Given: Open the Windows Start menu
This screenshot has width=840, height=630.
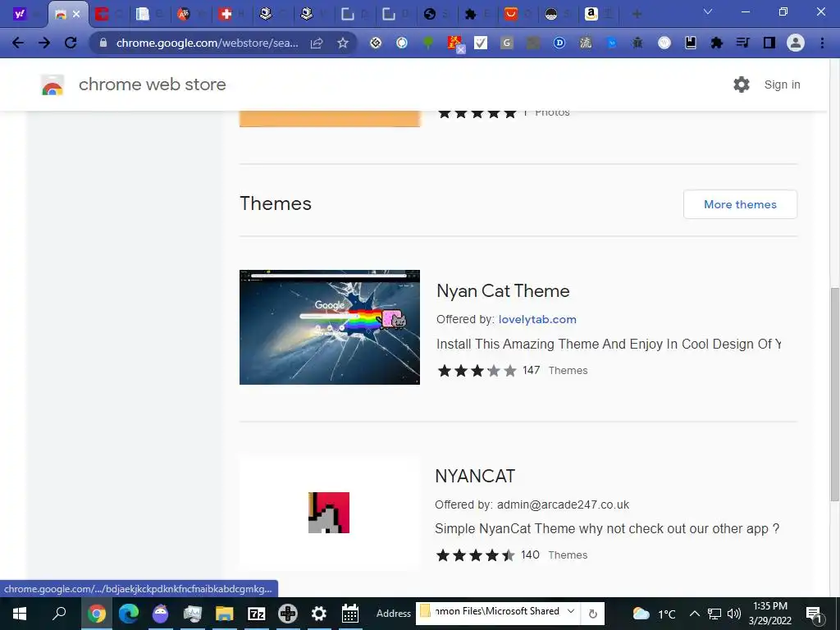Looking at the screenshot, I should pos(20,614).
